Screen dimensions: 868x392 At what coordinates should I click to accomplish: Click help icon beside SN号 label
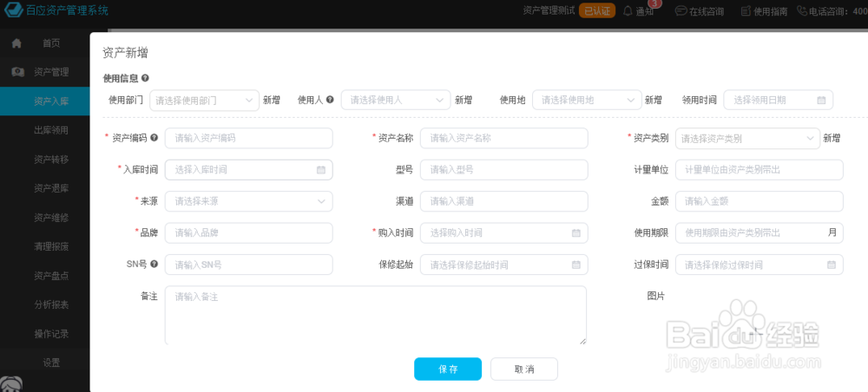point(154,265)
